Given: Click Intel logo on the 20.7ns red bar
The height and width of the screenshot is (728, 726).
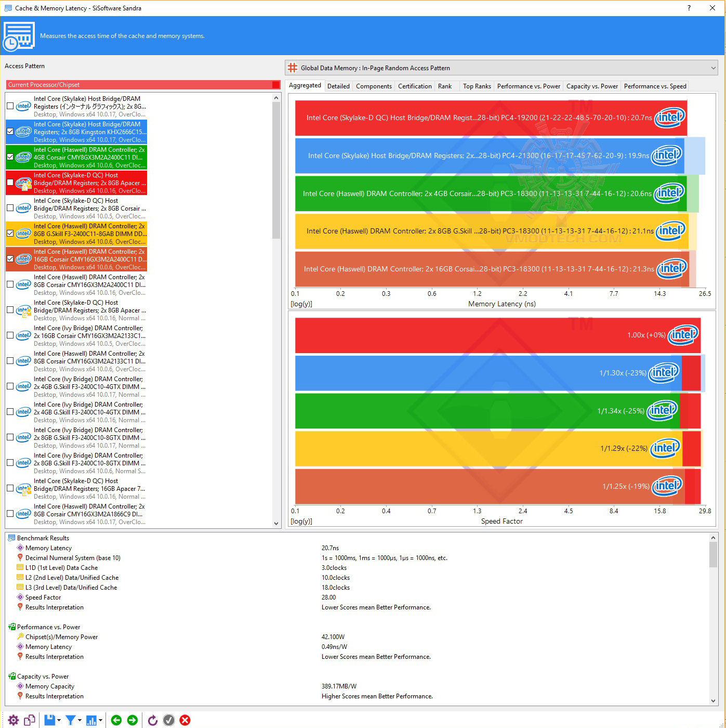Looking at the screenshot, I should click(x=670, y=117).
